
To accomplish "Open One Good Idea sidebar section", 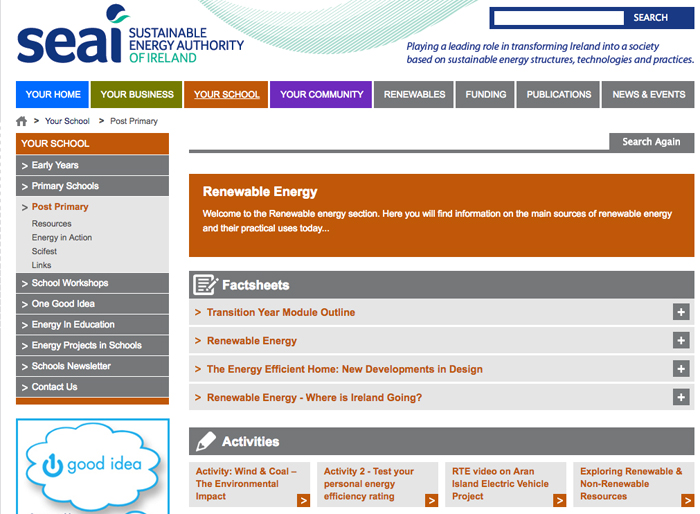I will point(92,304).
